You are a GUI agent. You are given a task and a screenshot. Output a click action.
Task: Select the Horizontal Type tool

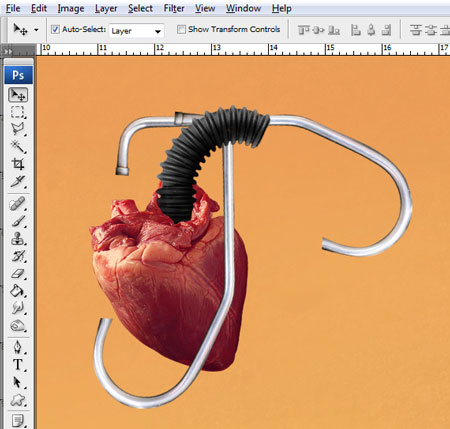(18, 365)
